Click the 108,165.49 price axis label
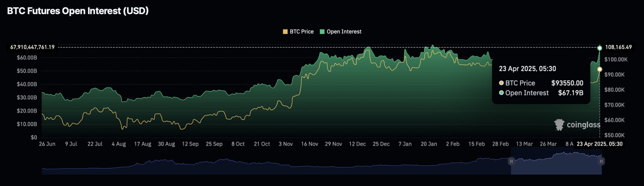644x186 pixels. click(618, 47)
